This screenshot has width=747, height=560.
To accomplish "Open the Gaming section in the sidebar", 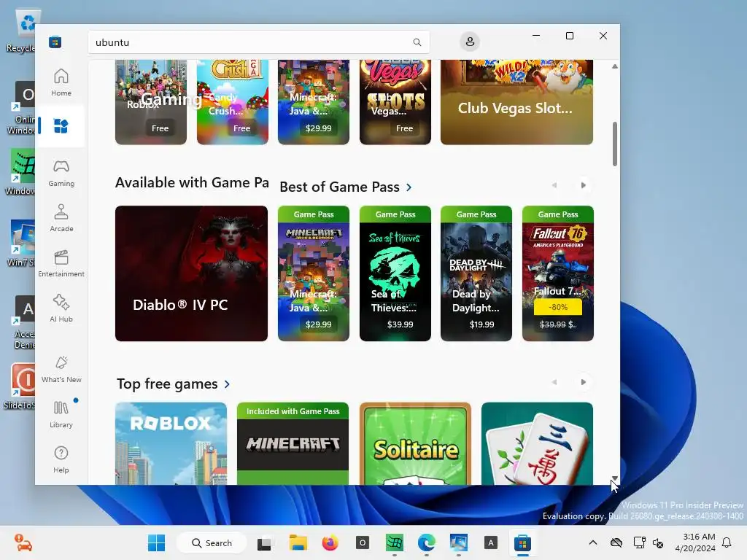I will click(x=61, y=173).
